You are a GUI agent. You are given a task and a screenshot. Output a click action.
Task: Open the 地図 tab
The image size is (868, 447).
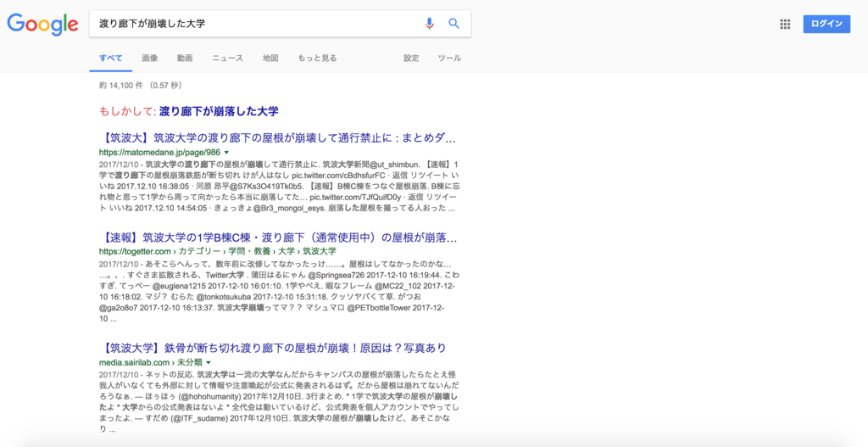[x=270, y=59]
